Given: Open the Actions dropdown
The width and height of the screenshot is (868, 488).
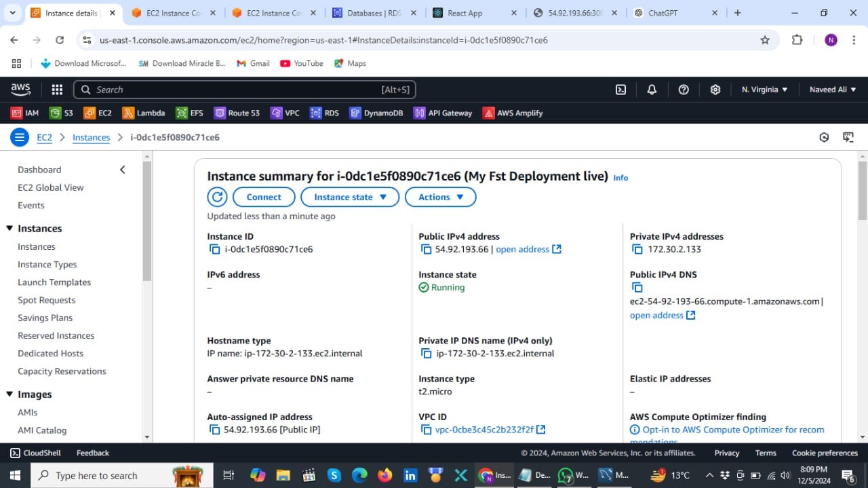Looking at the screenshot, I should click(x=440, y=197).
